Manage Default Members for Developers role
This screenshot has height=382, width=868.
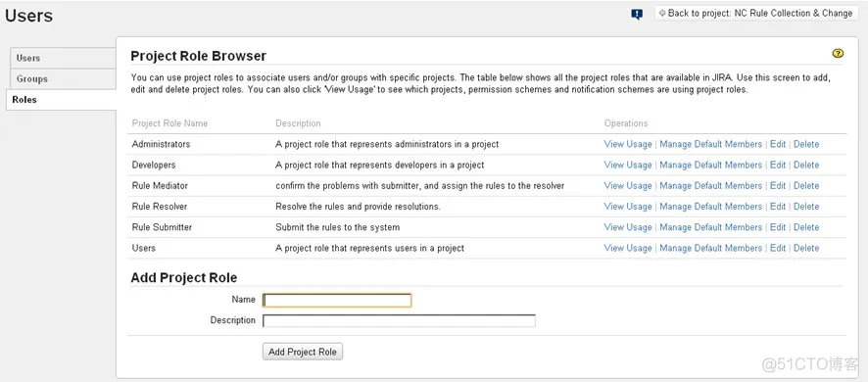click(x=711, y=165)
